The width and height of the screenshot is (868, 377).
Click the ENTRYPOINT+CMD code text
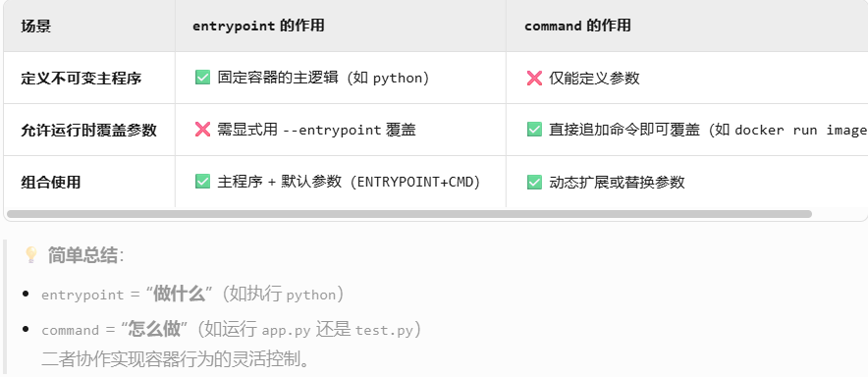(417, 183)
